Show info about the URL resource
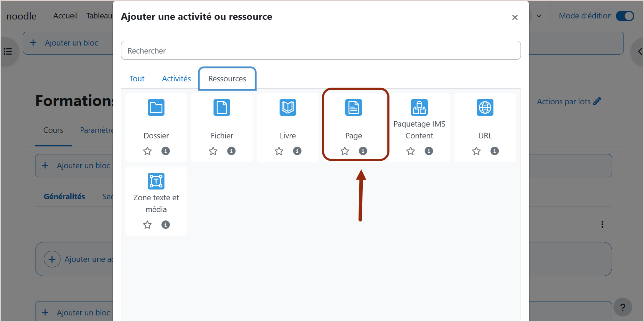This screenshot has height=322, width=644. [x=494, y=151]
